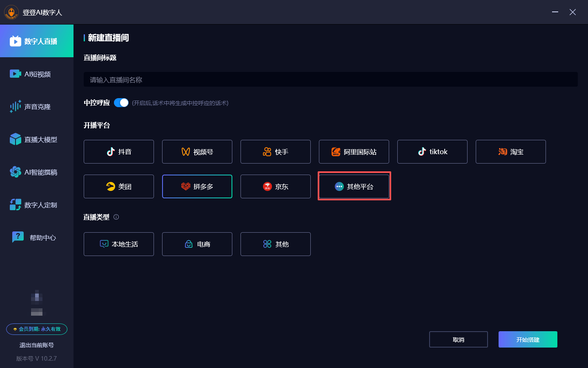Click the 数字人直播 sidebar icon
Screen dimensions: 588x368
(x=16, y=41)
